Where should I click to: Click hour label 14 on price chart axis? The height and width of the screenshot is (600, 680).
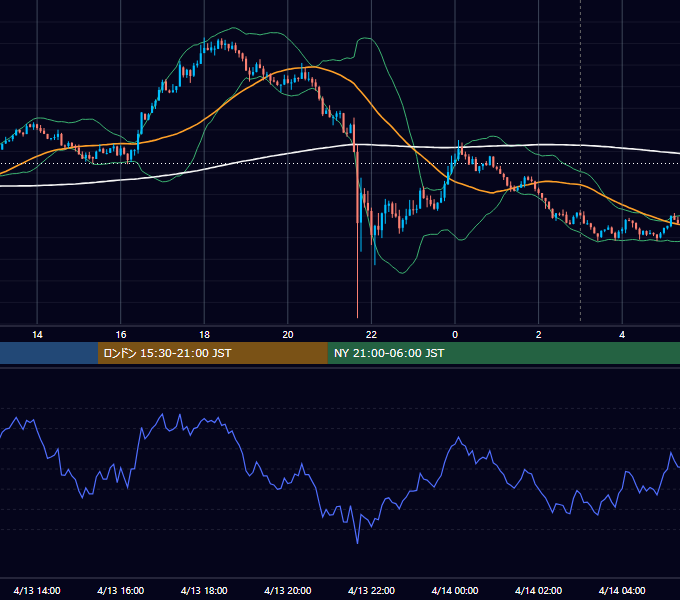tap(37, 335)
